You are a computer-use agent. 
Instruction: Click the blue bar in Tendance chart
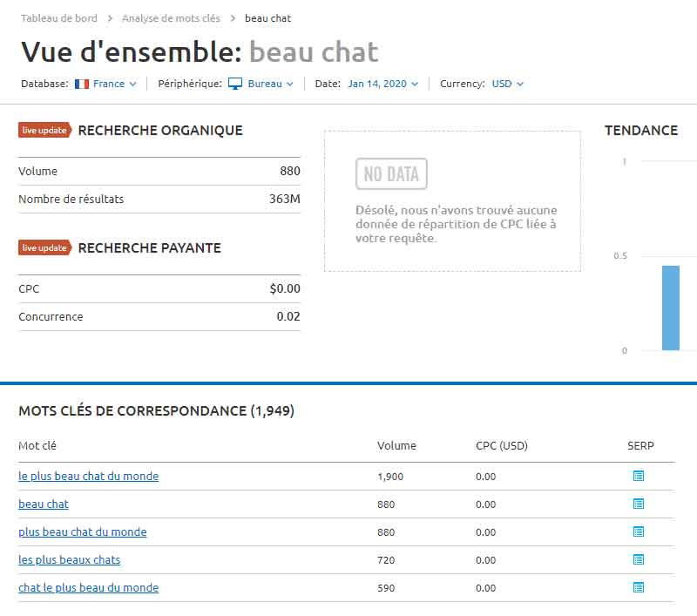670,308
